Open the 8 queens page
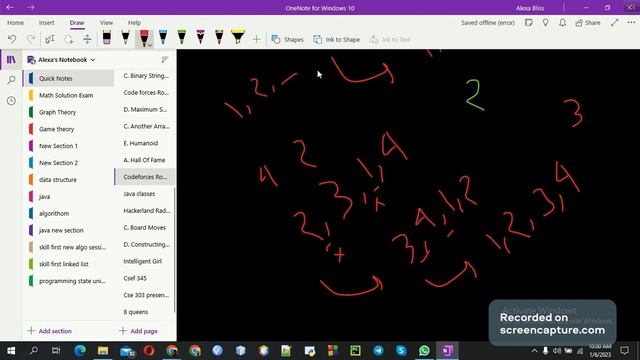 [x=145, y=312]
